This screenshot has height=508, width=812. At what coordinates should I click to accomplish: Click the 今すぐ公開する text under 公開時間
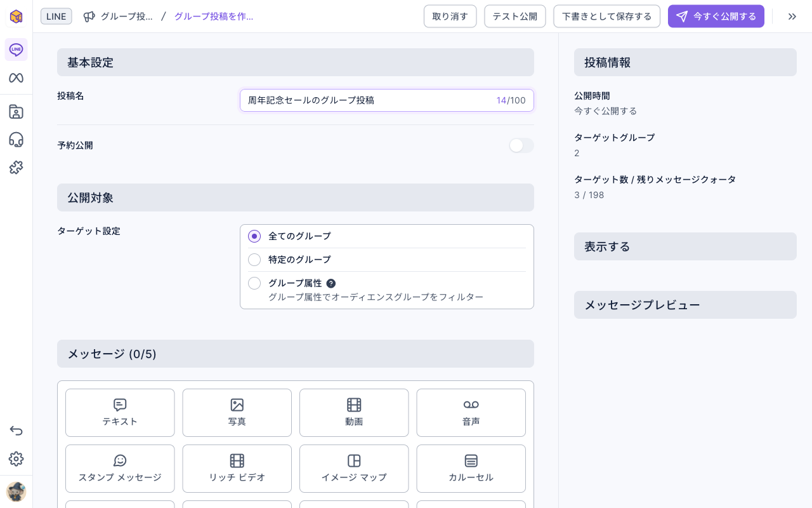click(x=605, y=111)
